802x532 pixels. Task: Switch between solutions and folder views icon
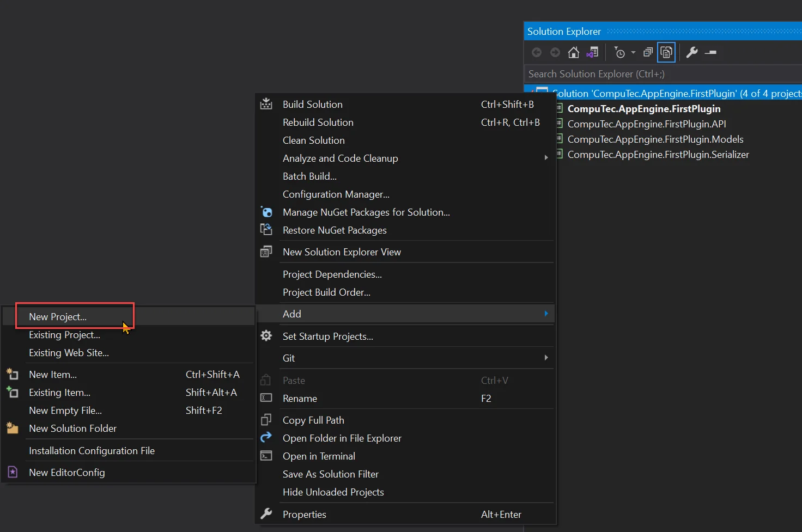click(x=592, y=52)
